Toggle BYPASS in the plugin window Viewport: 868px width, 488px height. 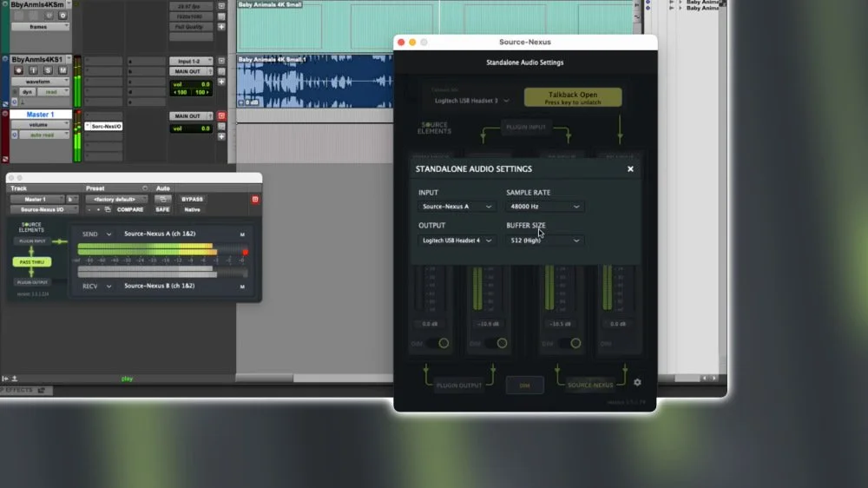coord(192,199)
